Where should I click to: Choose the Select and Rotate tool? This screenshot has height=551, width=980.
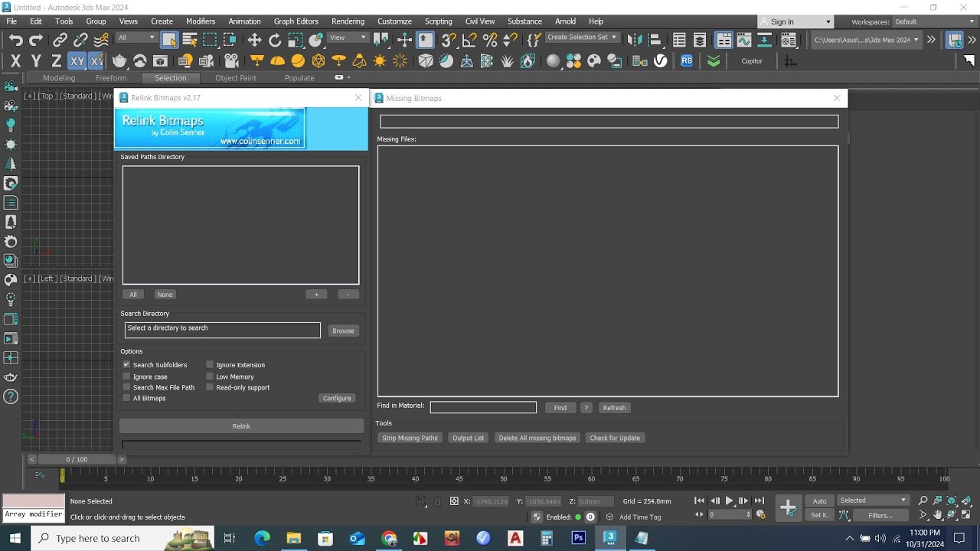coord(275,40)
